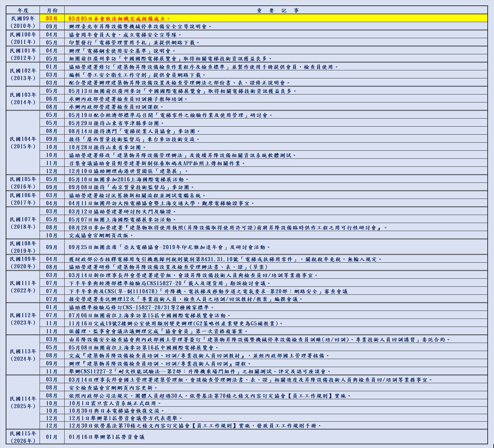Select the 勞工安全衛生工作守則 entry
The height and width of the screenshot is (448, 494).
[x=137, y=75]
